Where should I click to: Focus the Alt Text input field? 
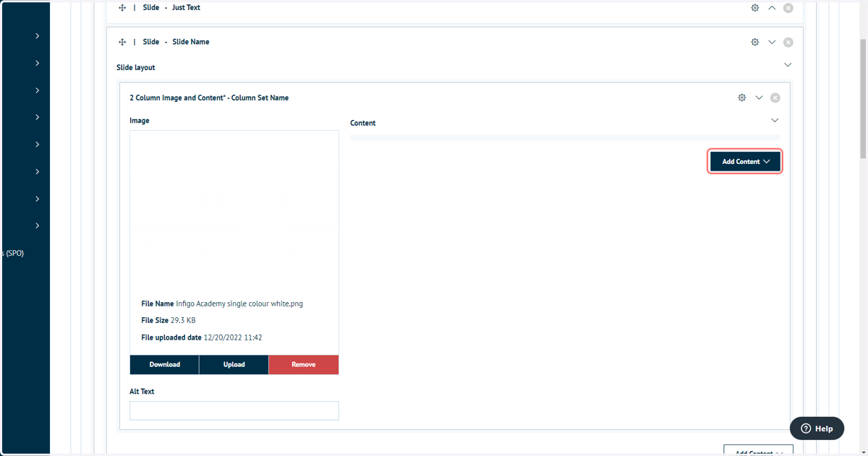[x=234, y=410]
